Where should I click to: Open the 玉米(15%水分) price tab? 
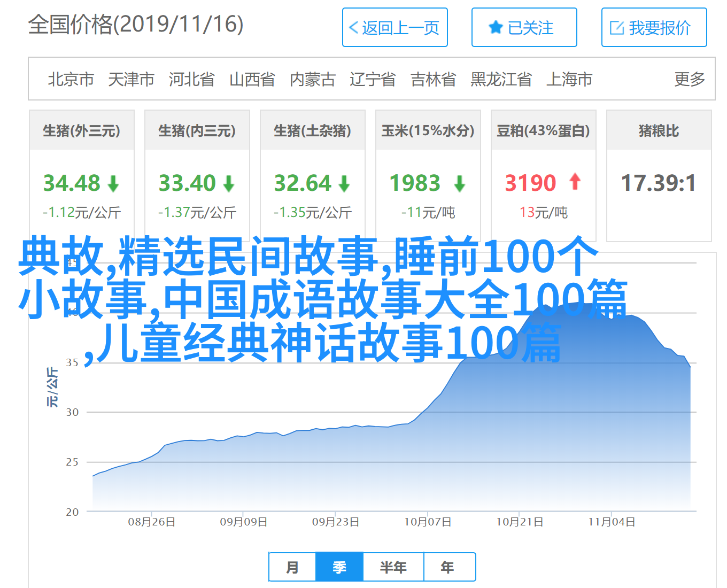(x=428, y=130)
